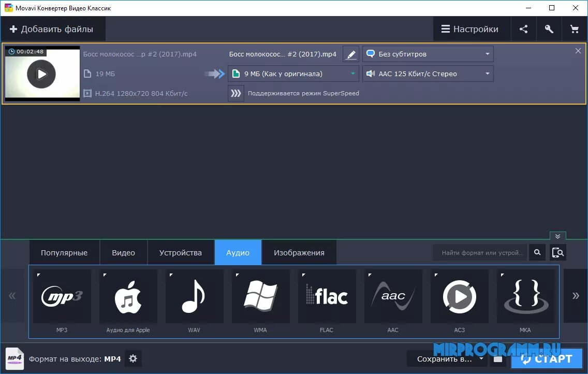
Task: Play the video preview thumbnail
Action: tap(41, 74)
